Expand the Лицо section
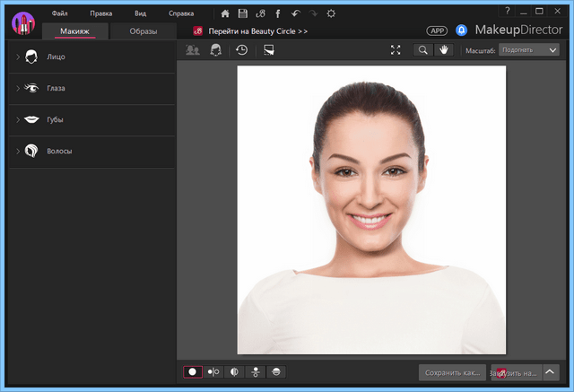This screenshot has height=392, width=574. 56,57
